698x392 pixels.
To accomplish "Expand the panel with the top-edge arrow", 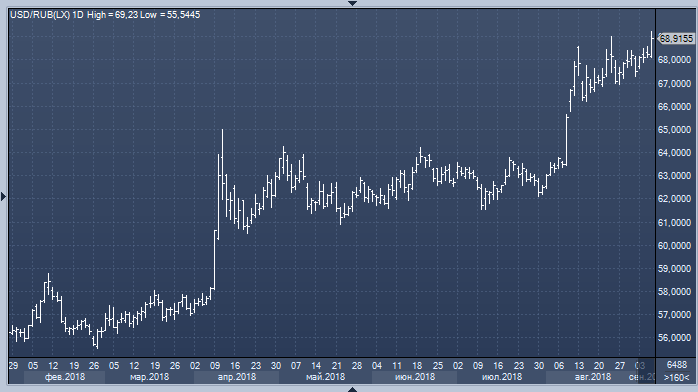I will 352,3.
